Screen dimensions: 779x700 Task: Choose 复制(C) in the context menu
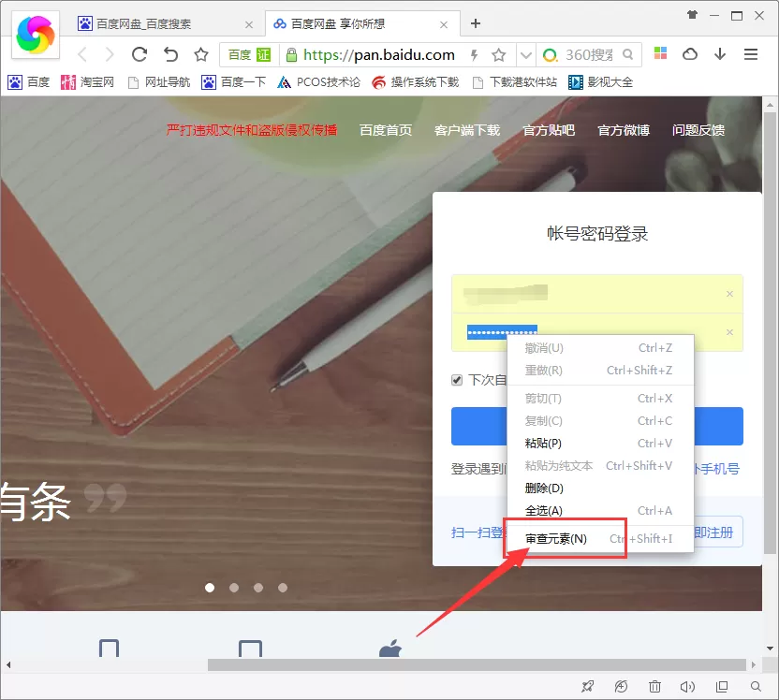click(x=599, y=421)
